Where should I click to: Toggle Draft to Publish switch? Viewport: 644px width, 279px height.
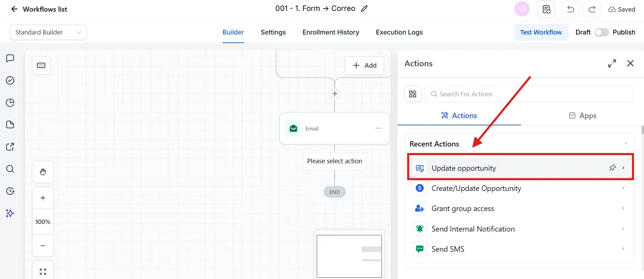pyautogui.click(x=602, y=32)
